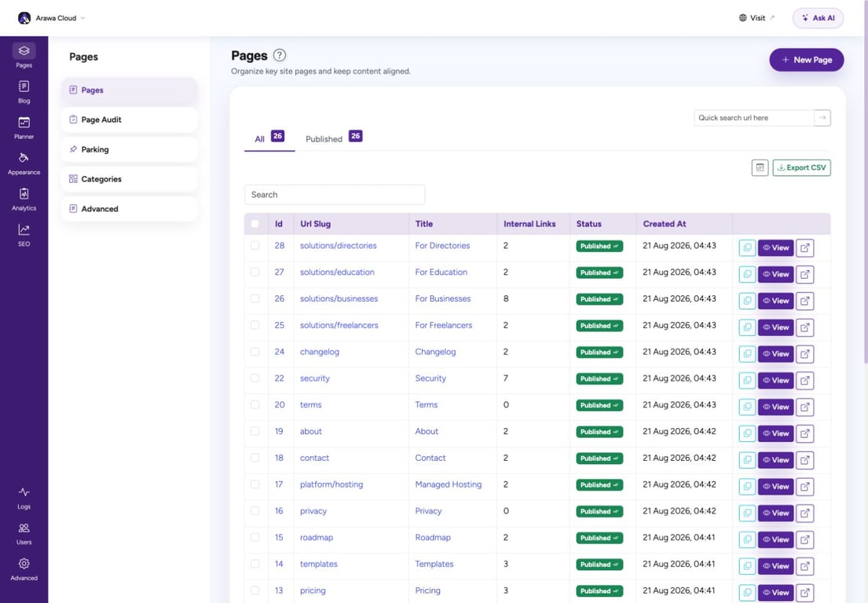Click the help question mark beside Pages heading
Screen dimensions: 868x603
(x=280, y=55)
